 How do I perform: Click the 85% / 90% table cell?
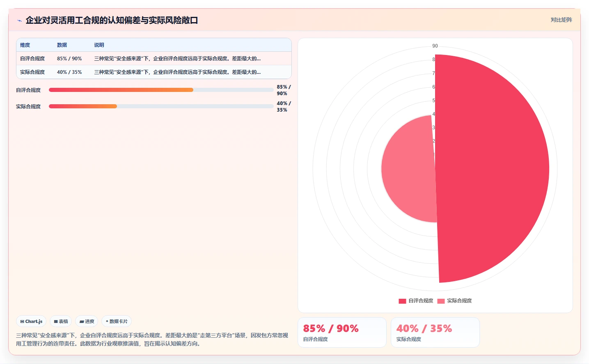[69, 59]
